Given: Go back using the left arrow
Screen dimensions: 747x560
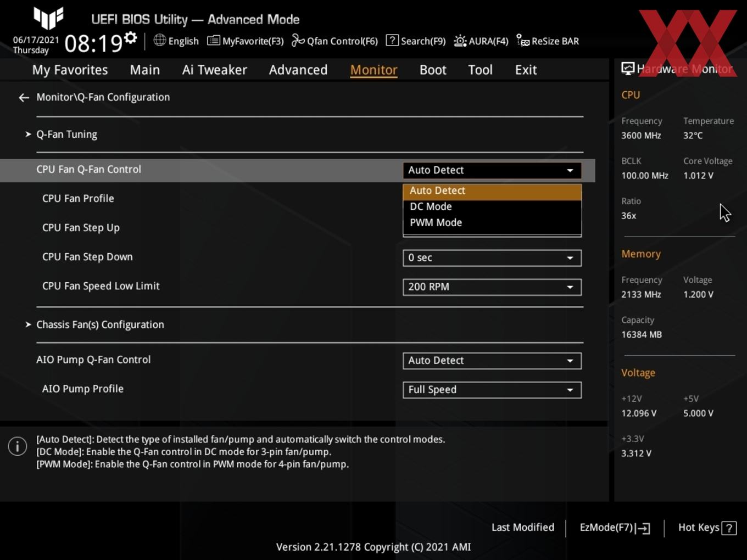Looking at the screenshot, I should tap(24, 98).
